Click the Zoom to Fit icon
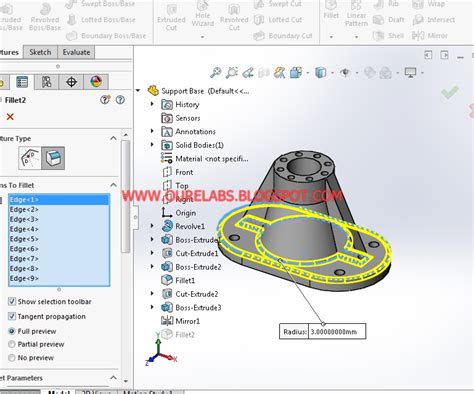This screenshot has width=474, height=394. (x=215, y=73)
